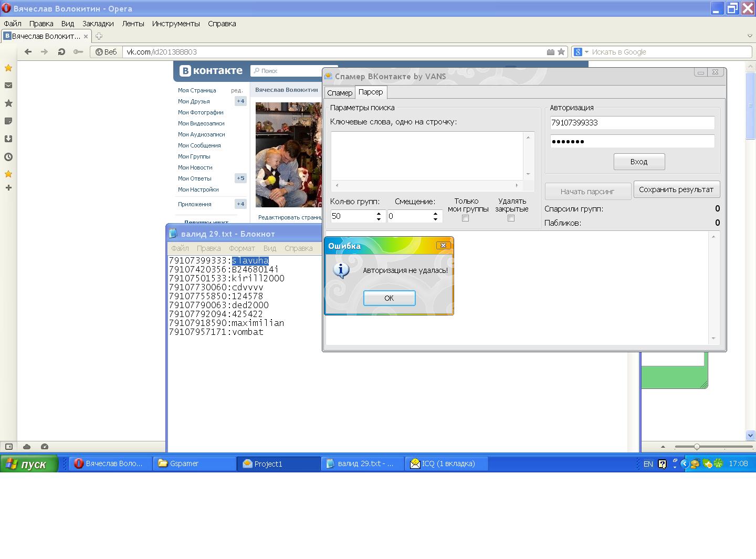Click the info icon in error dialog

[x=341, y=270]
